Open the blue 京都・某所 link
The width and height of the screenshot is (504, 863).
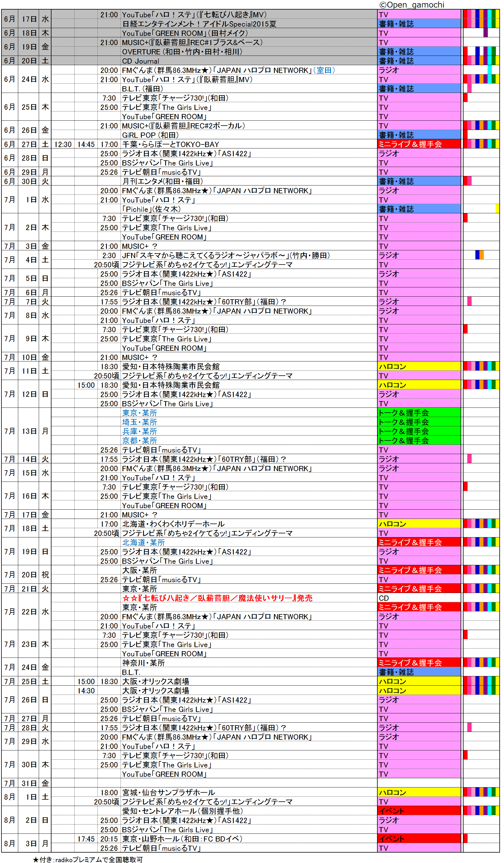[140, 440]
